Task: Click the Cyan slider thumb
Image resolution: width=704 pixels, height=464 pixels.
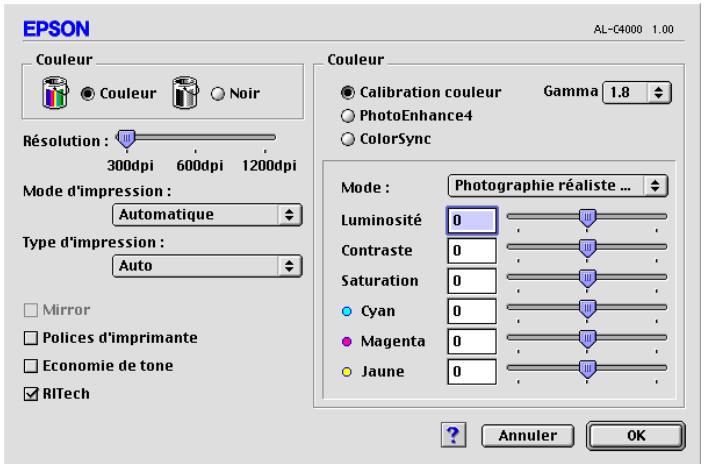Action: [x=587, y=309]
